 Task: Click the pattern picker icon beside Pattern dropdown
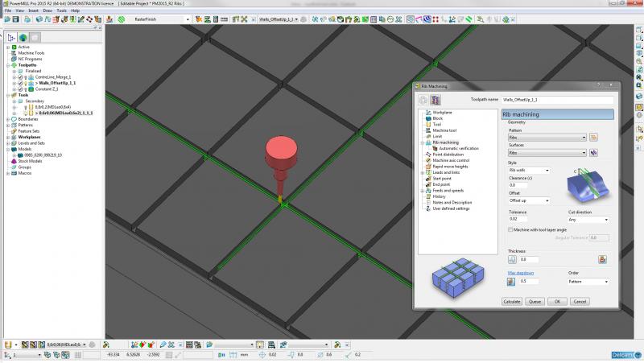click(x=593, y=137)
